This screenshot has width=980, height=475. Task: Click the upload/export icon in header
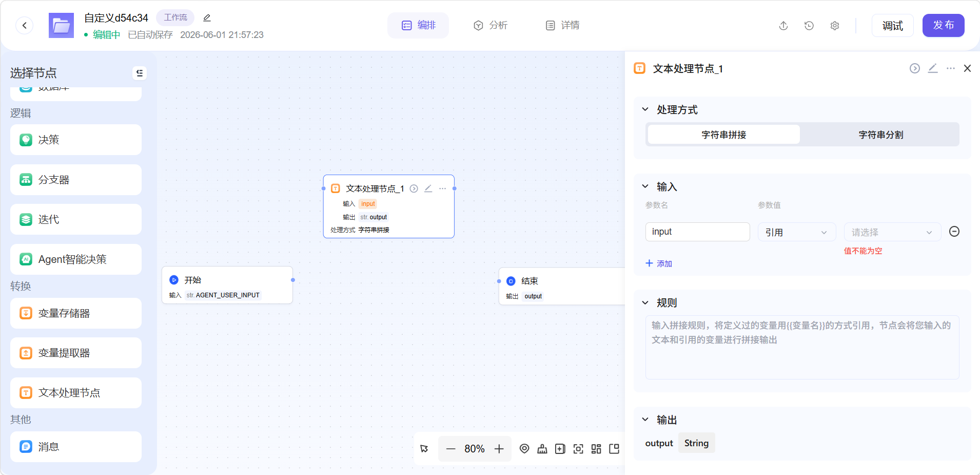point(783,26)
